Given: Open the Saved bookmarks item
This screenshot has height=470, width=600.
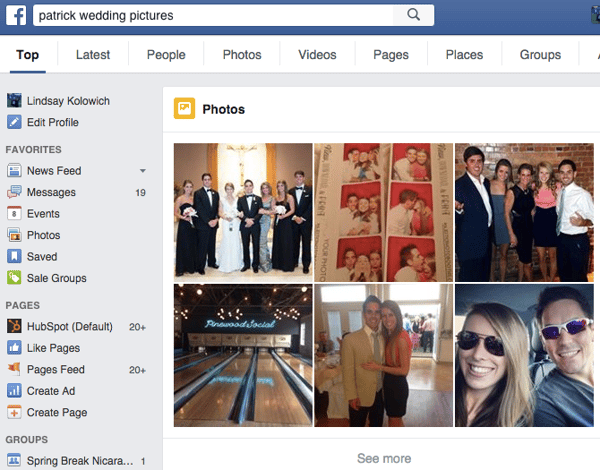Looking at the screenshot, I should coord(42,257).
